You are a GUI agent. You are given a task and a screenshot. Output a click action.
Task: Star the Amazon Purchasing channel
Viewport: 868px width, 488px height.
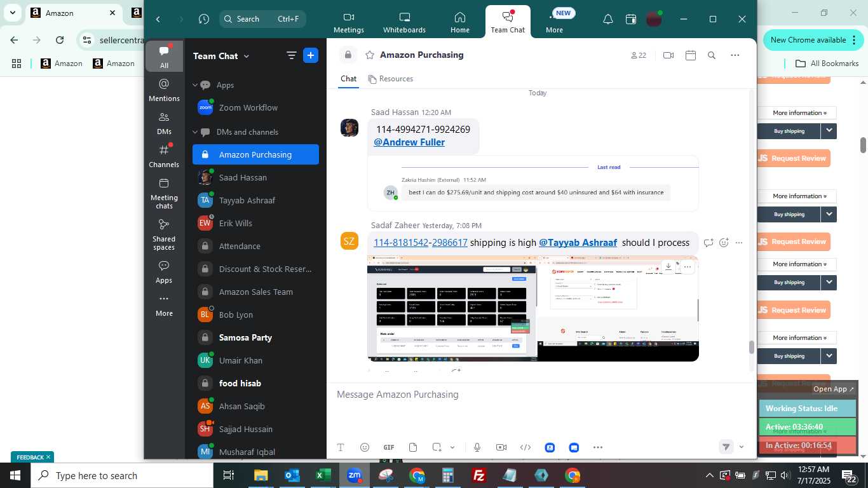tap(370, 55)
